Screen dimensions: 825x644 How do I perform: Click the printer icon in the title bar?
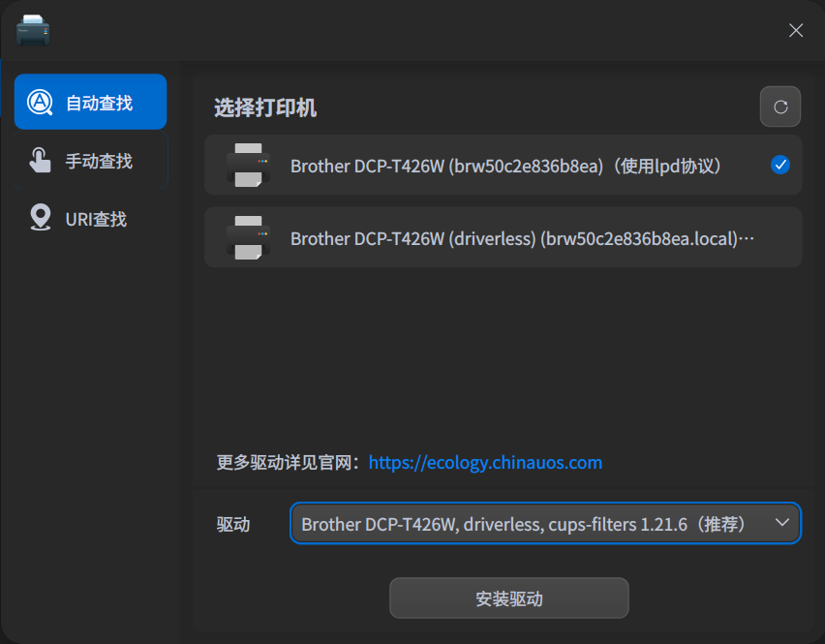(x=32, y=29)
